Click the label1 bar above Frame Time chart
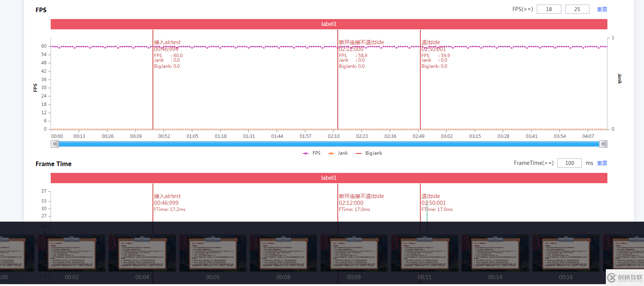 point(329,178)
